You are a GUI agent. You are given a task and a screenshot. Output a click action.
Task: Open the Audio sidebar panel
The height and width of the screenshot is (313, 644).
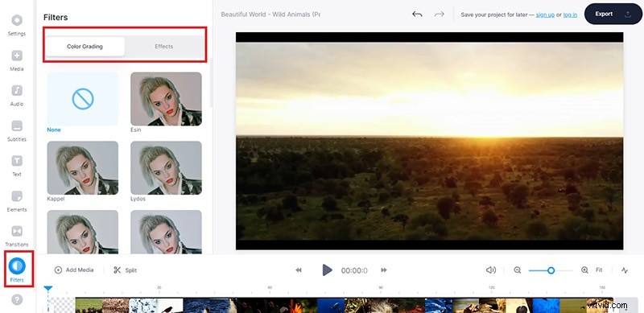[x=17, y=95]
